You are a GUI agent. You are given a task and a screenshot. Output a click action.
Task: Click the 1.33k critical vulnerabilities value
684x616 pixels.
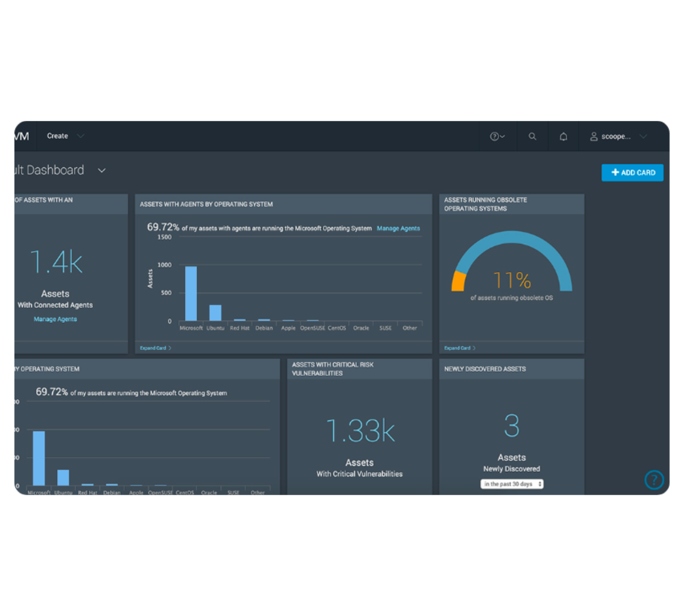360,430
